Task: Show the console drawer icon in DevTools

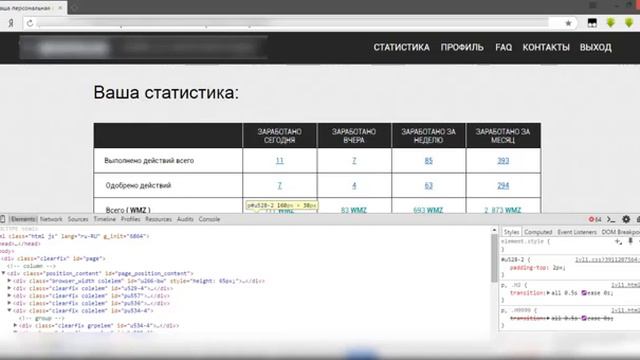Action: pos(611,220)
